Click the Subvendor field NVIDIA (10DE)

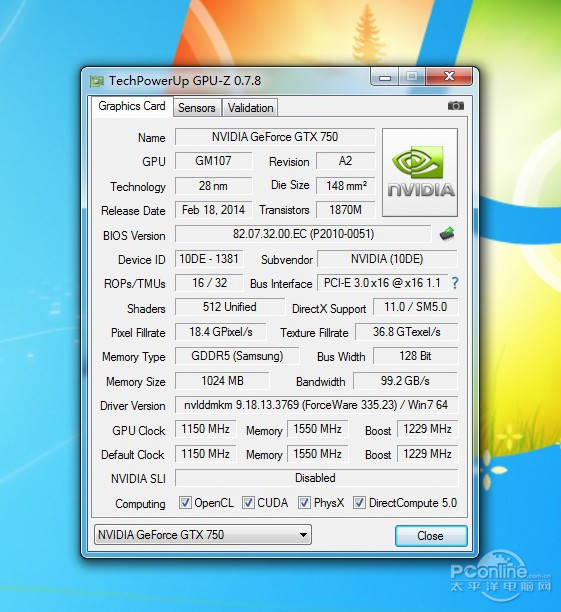point(387,259)
